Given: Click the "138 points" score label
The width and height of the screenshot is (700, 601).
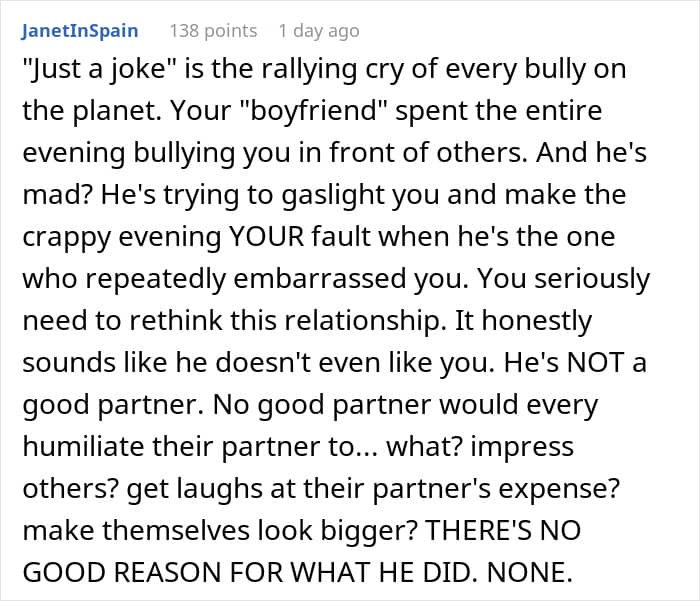Looking at the screenshot, I should (x=213, y=31).
